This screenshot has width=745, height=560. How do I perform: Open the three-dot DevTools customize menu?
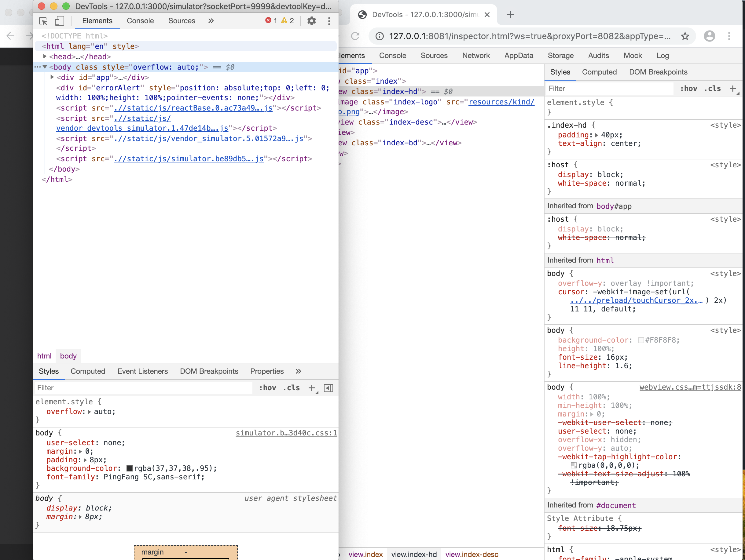[329, 21]
